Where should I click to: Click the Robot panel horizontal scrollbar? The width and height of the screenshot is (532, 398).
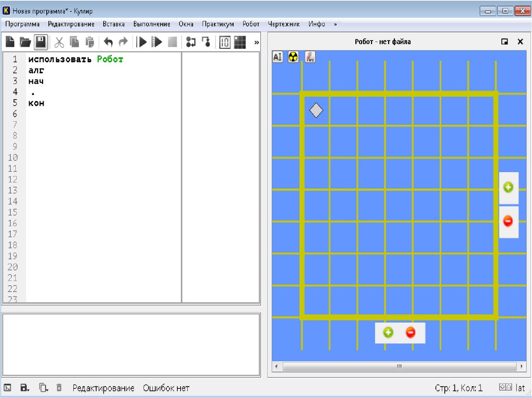[399, 366]
